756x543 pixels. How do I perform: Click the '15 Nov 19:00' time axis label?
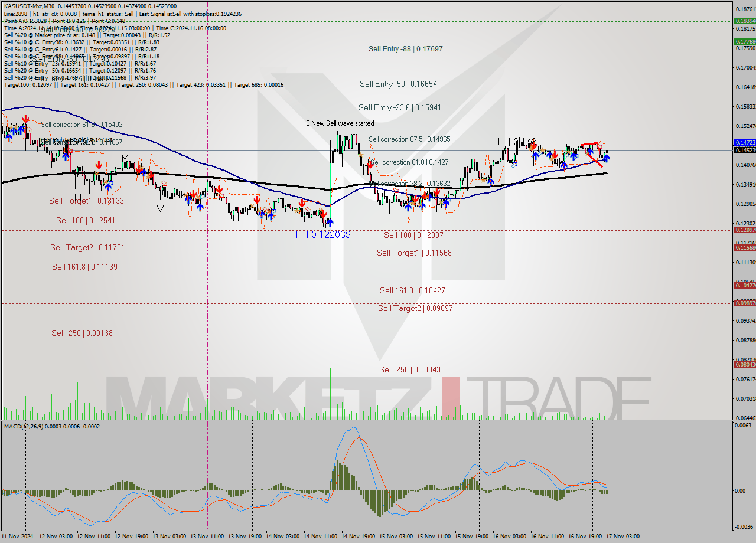pos(471,537)
